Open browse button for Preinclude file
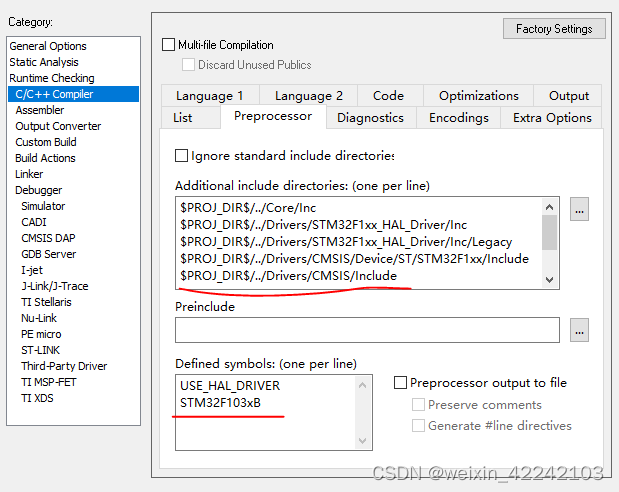619x492 pixels. (x=579, y=330)
